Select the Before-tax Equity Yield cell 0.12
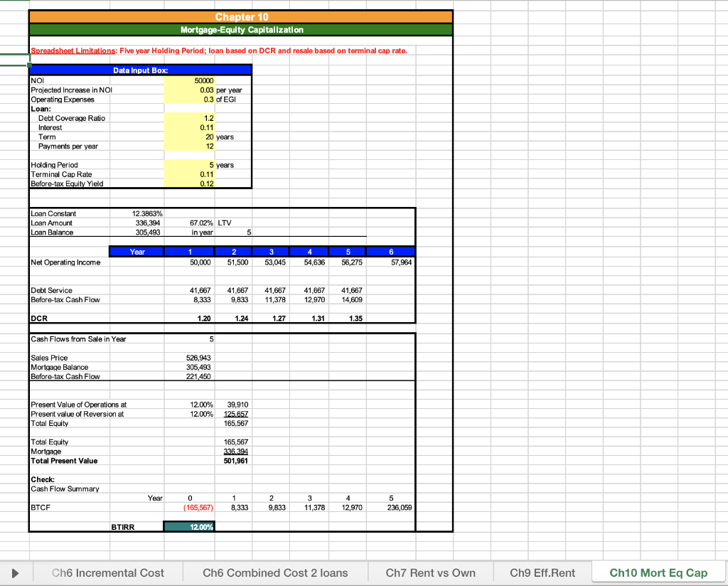The image size is (728, 586). tap(189, 183)
